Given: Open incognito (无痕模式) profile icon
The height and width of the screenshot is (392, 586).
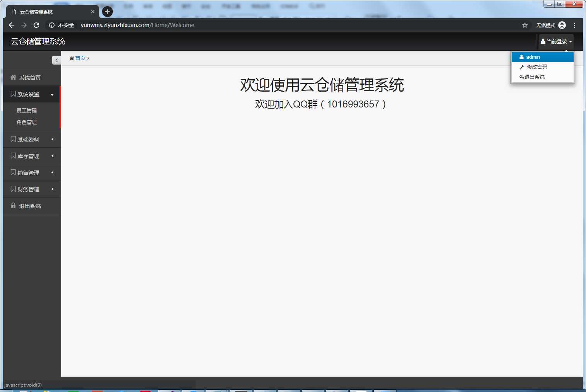Looking at the screenshot, I should pos(562,25).
